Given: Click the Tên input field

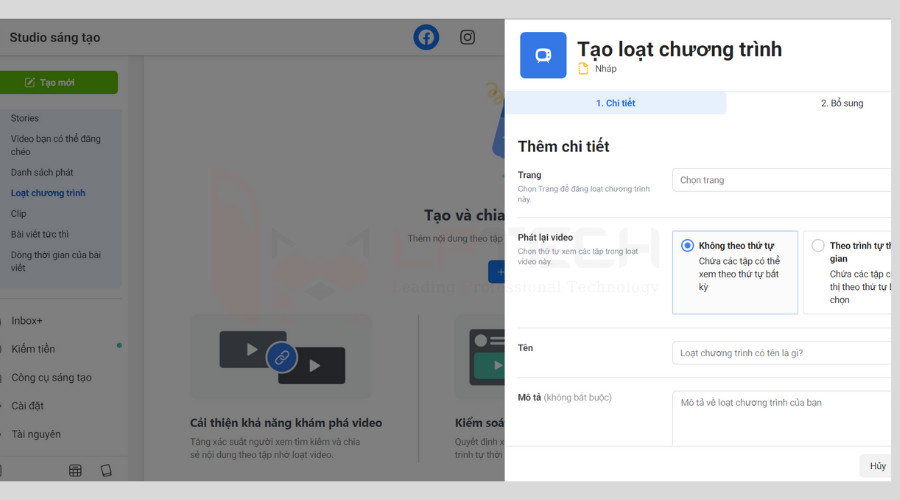Looking at the screenshot, I should pos(781,353).
